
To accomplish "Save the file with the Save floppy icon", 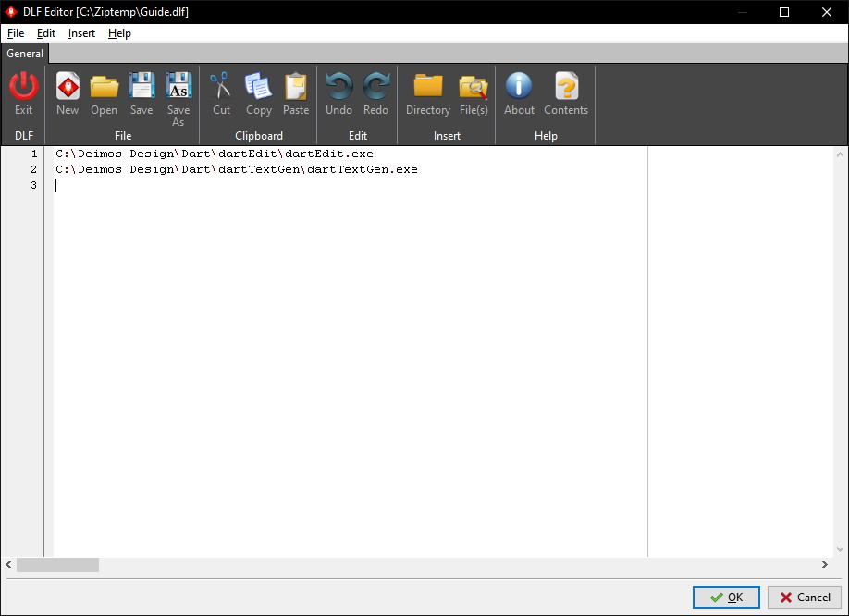I will tap(141, 86).
